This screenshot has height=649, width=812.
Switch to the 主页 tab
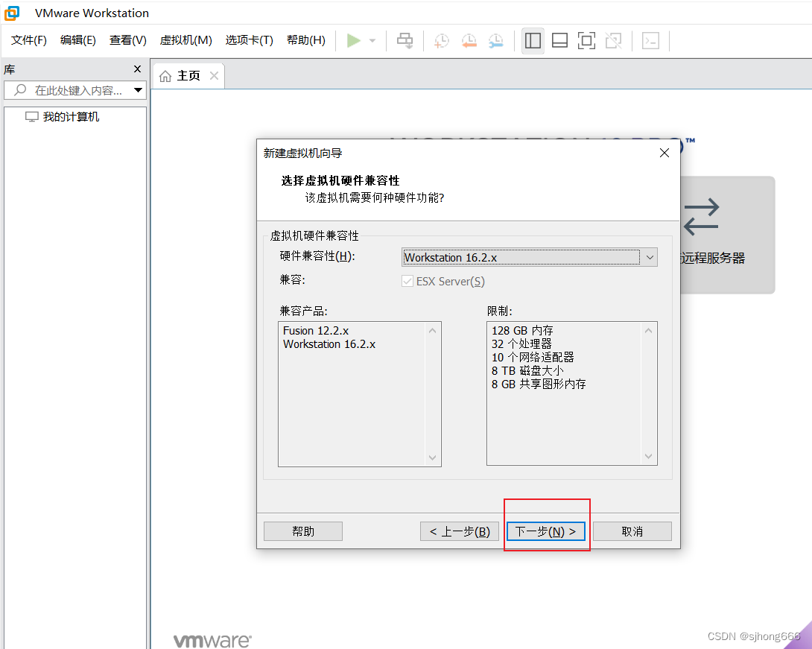(188, 76)
